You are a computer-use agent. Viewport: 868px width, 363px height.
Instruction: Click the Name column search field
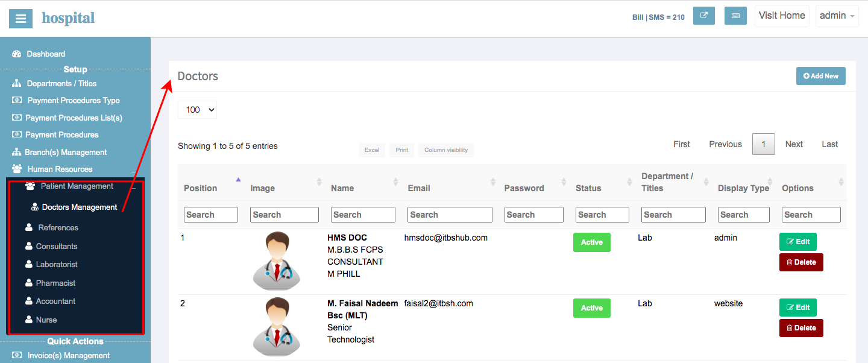(x=363, y=215)
